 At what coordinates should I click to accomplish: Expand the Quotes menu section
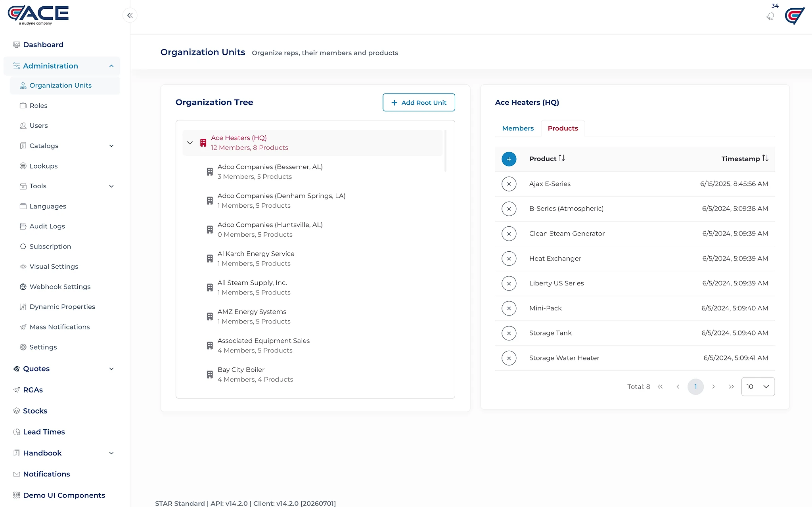point(111,369)
